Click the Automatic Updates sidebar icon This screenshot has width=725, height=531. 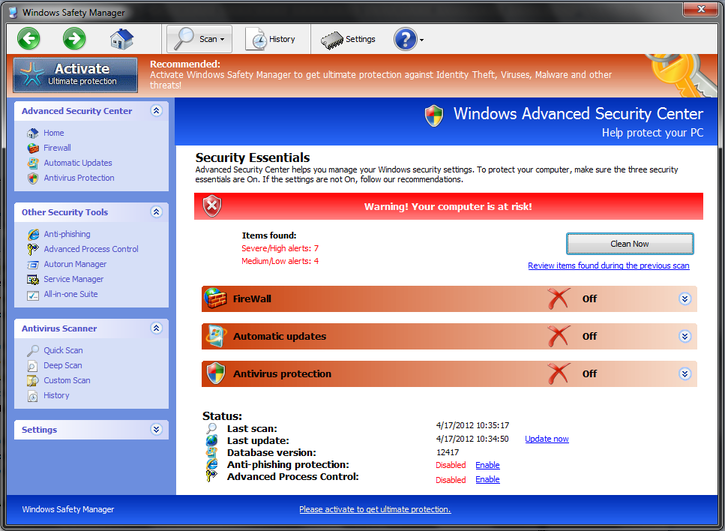[33, 163]
